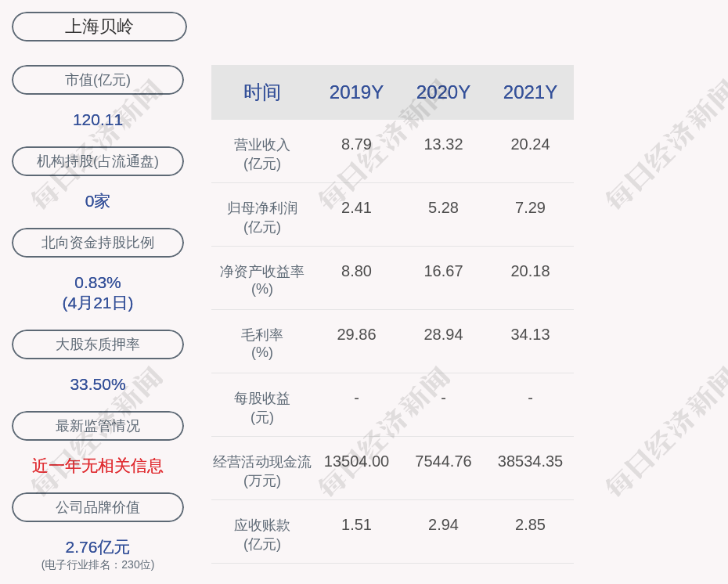
Task: Click the 2019Y gross margin value 29.86
Action: coord(356,334)
